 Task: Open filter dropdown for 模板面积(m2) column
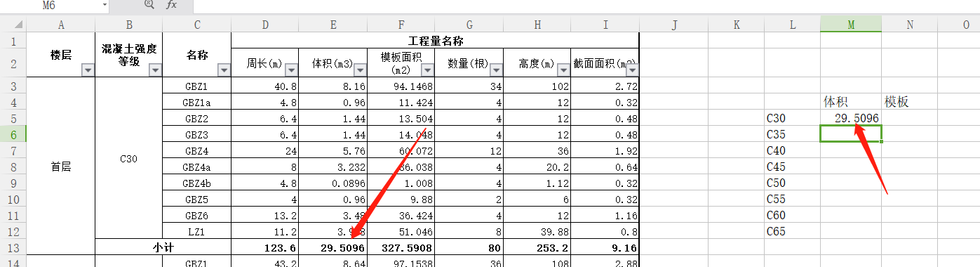coord(428,70)
